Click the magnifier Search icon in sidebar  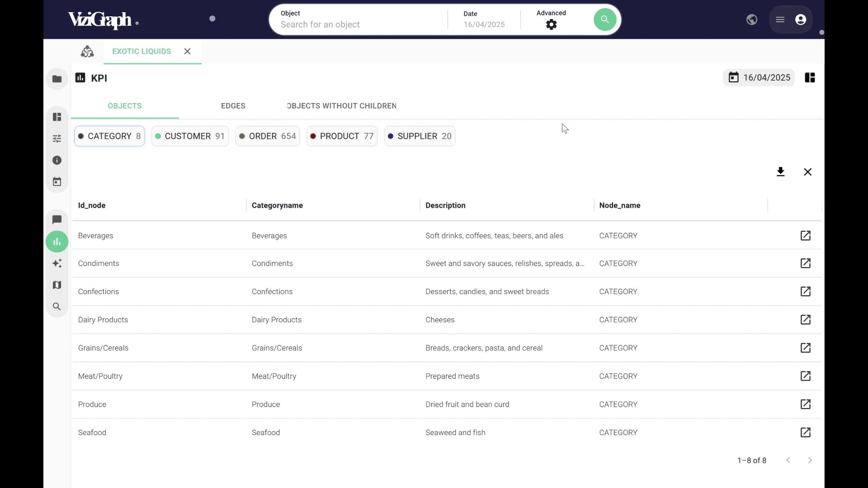57,306
